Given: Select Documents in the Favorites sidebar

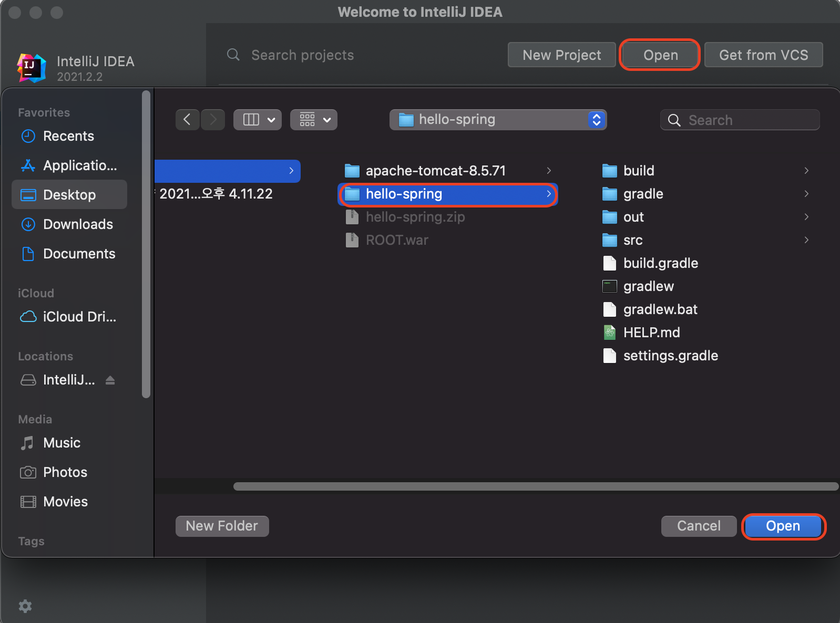Looking at the screenshot, I should click(x=69, y=254).
